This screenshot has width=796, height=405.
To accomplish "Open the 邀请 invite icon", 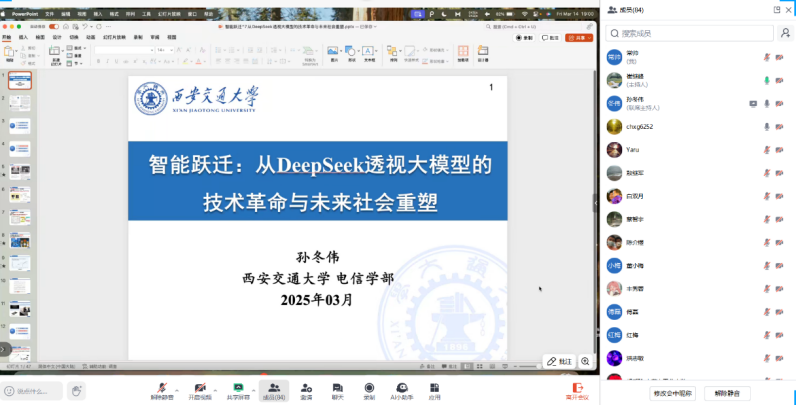I will tap(306, 387).
